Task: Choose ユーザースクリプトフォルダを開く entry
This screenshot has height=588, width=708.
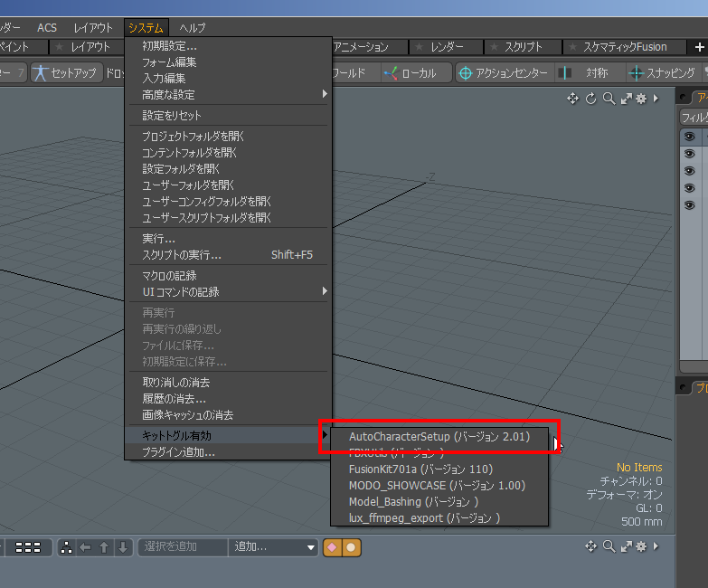Action: coord(229,218)
